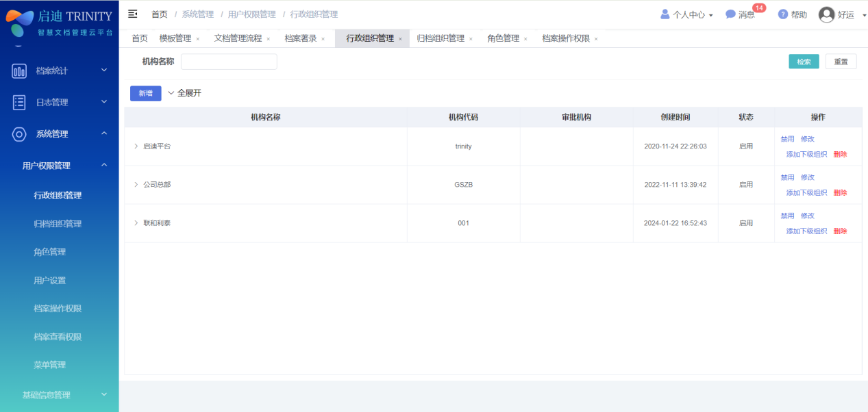Click 禁用 for 联和利泰

(787, 216)
